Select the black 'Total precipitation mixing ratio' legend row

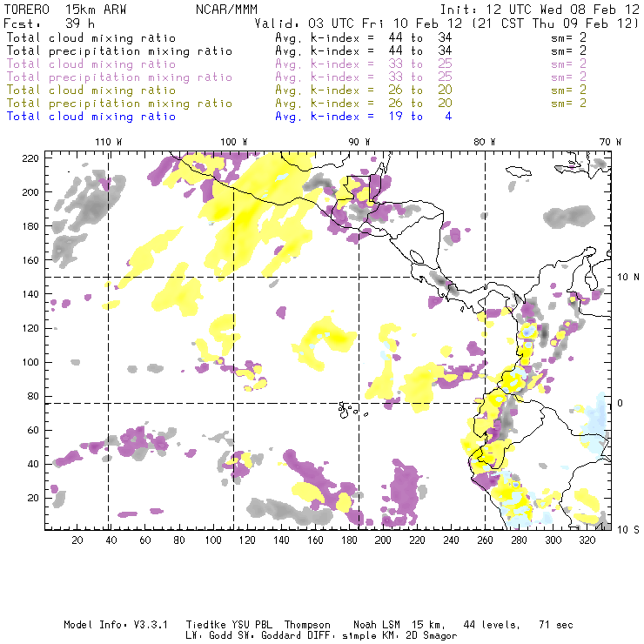click(x=296, y=51)
